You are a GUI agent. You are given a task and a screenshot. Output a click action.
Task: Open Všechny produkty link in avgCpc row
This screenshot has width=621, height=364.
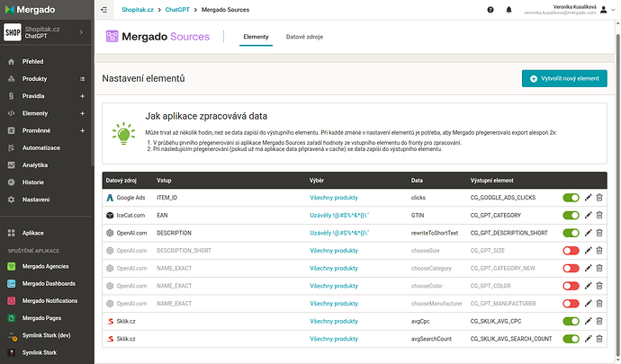(334, 321)
